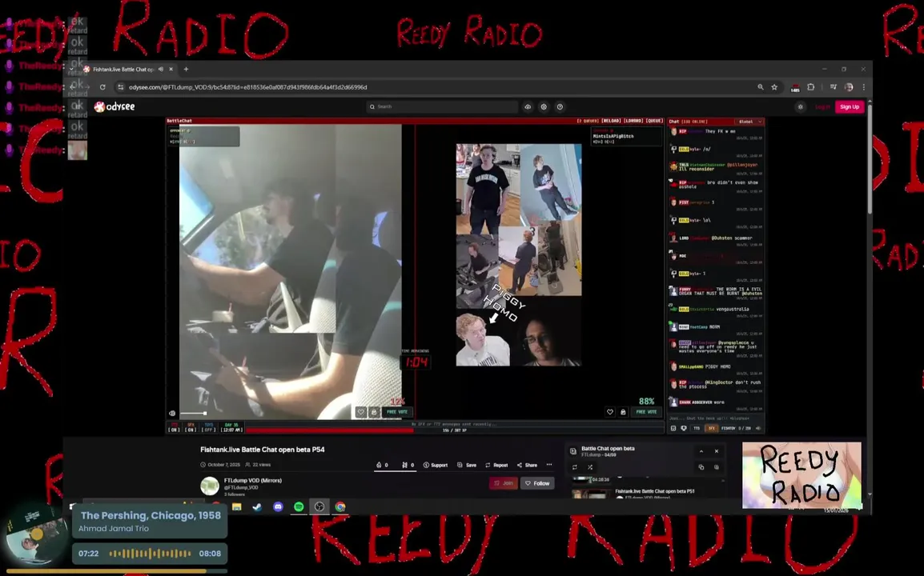Toggle playlist shuffle icon
Screen dimensions: 924x576
pyautogui.click(x=590, y=467)
